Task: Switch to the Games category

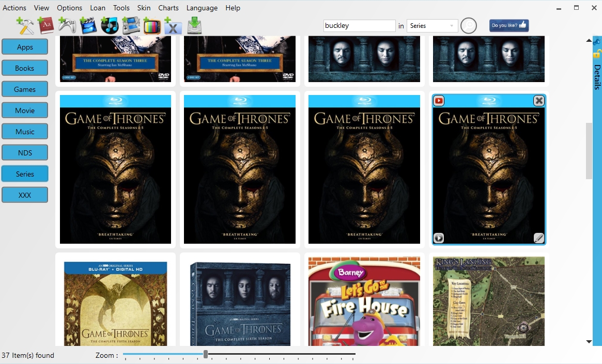Action: click(x=25, y=89)
